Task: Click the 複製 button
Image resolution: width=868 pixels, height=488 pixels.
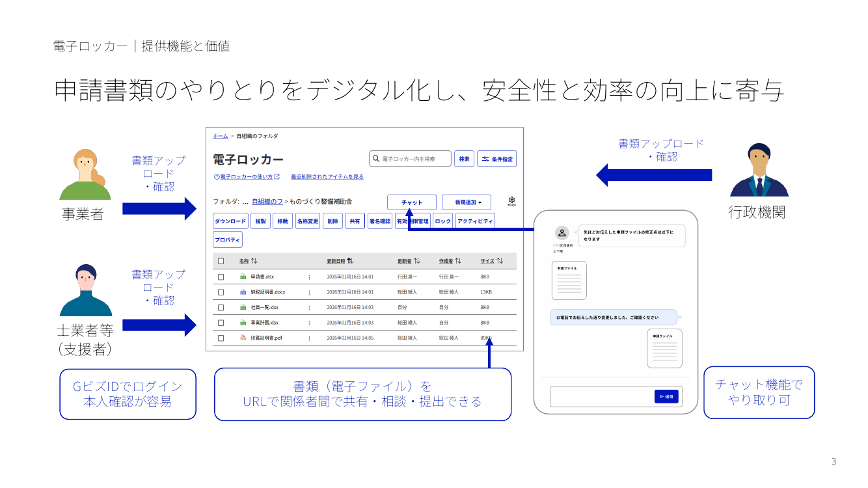Action: coord(260,221)
